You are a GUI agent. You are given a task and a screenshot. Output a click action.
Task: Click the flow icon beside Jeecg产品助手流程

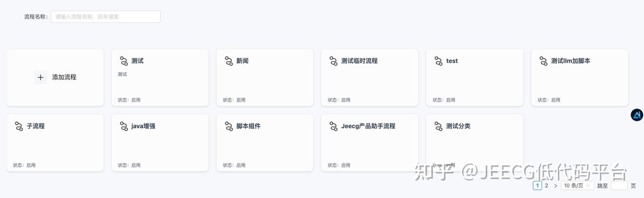334,126
